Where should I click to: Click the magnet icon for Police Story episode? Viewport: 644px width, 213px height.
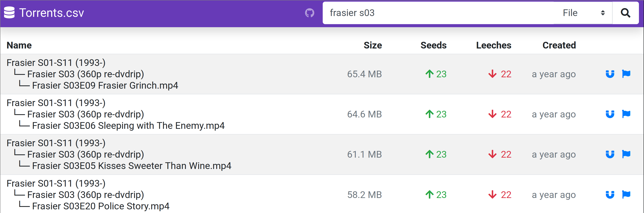610,195
